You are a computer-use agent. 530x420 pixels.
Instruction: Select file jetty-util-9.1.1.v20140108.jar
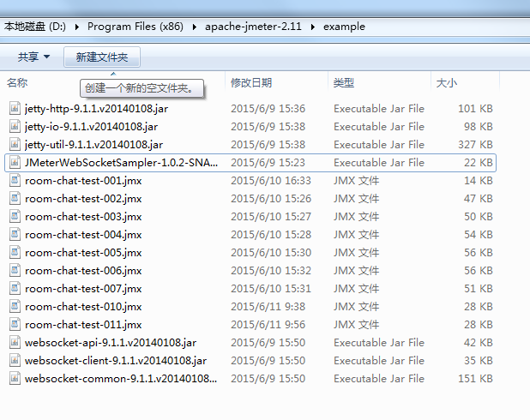coord(93,145)
